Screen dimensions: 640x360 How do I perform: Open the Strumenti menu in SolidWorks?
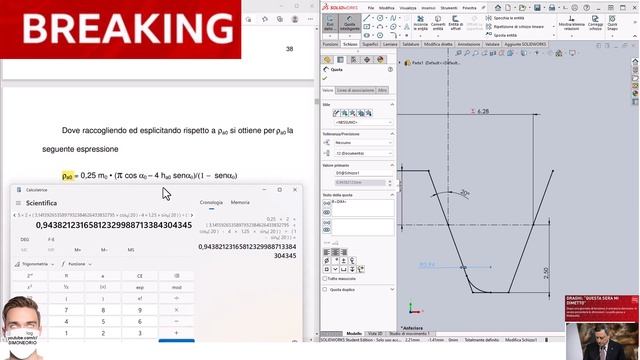[x=449, y=8]
